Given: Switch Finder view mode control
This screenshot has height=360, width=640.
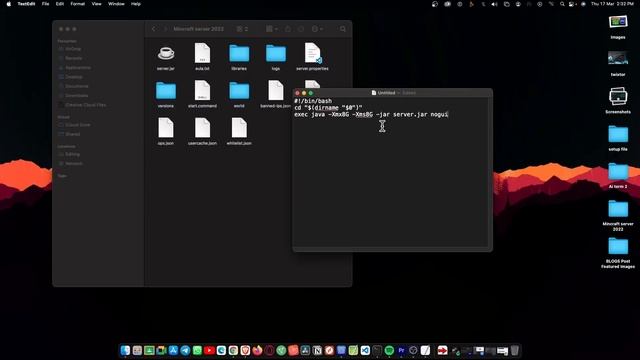Looking at the screenshot, I should pyautogui.click(x=242, y=29).
